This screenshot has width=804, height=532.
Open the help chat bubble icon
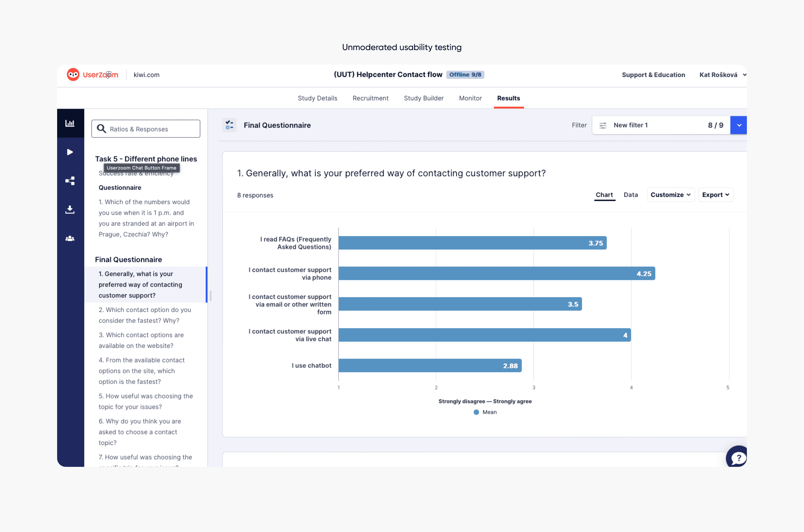coord(738,458)
